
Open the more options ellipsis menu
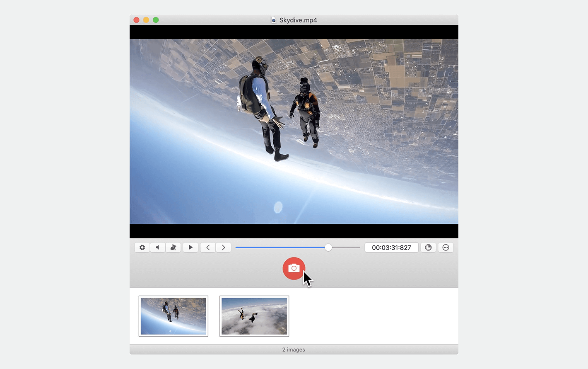click(446, 248)
